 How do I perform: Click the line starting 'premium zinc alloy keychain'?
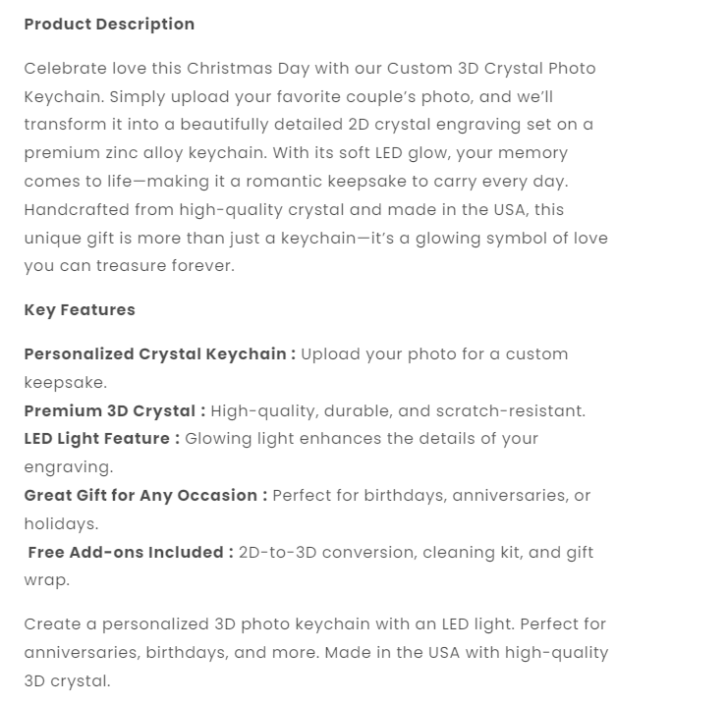tap(296, 154)
